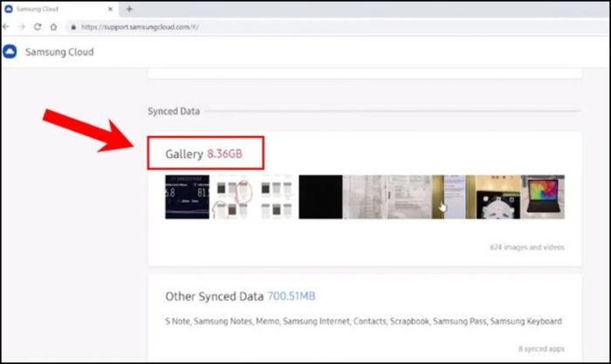The height and width of the screenshot is (364, 611).
Task: Open the printed form document thumbnail
Action: tap(409, 196)
